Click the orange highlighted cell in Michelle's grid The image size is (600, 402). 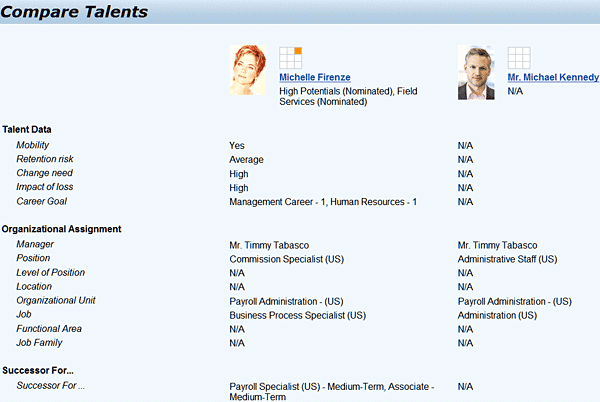point(297,50)
